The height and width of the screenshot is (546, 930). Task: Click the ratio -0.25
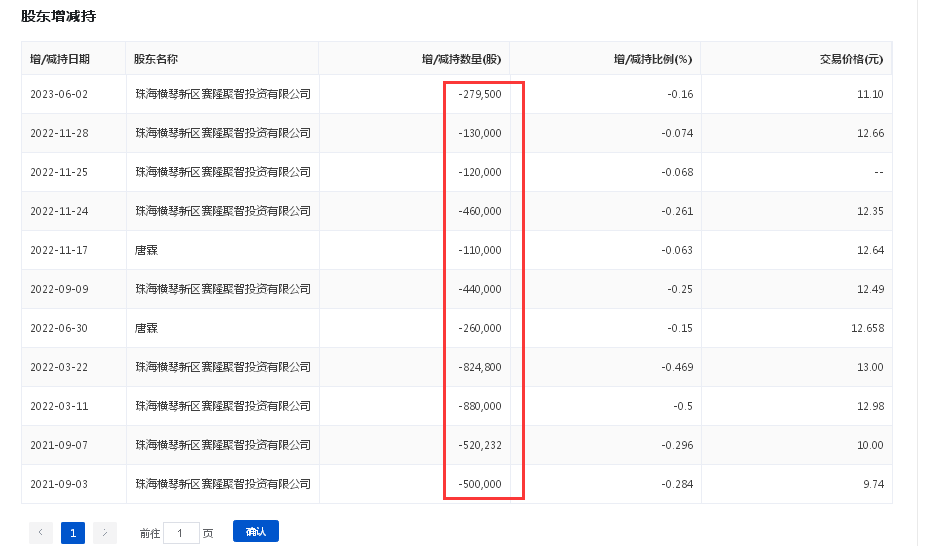(680, 289)
